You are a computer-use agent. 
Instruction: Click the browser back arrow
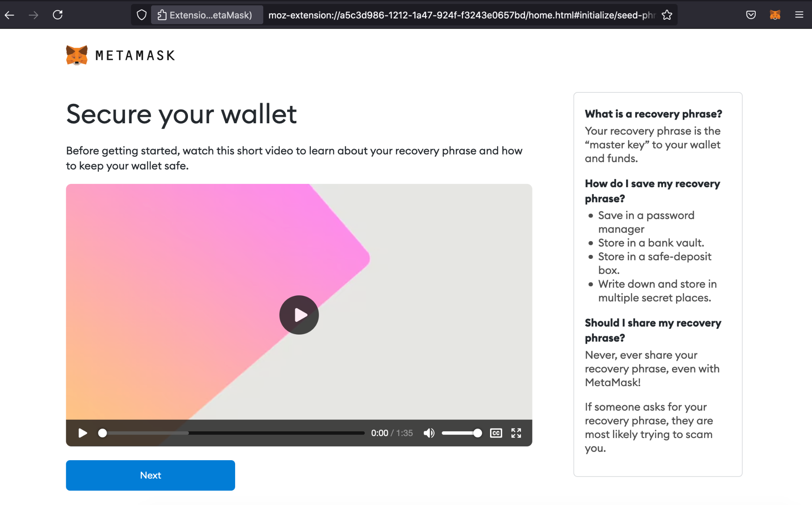10,15
